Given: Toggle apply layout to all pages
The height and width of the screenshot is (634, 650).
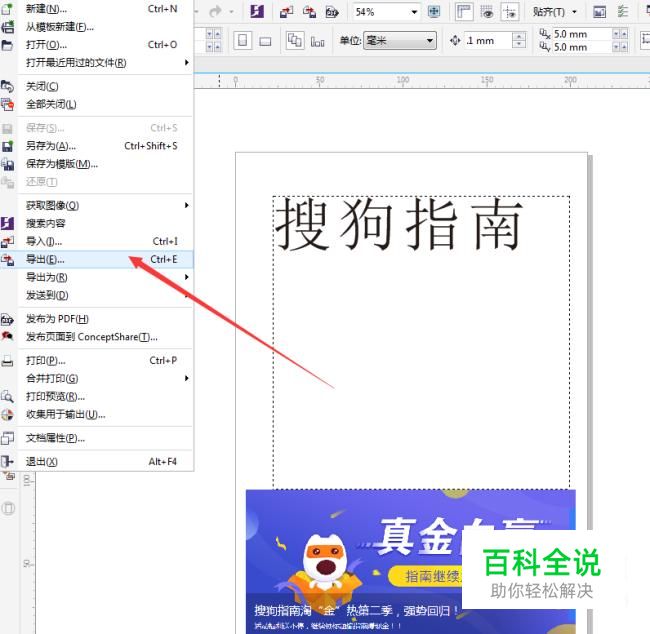Looking at the screenshot, I should (x=295, y=41).
